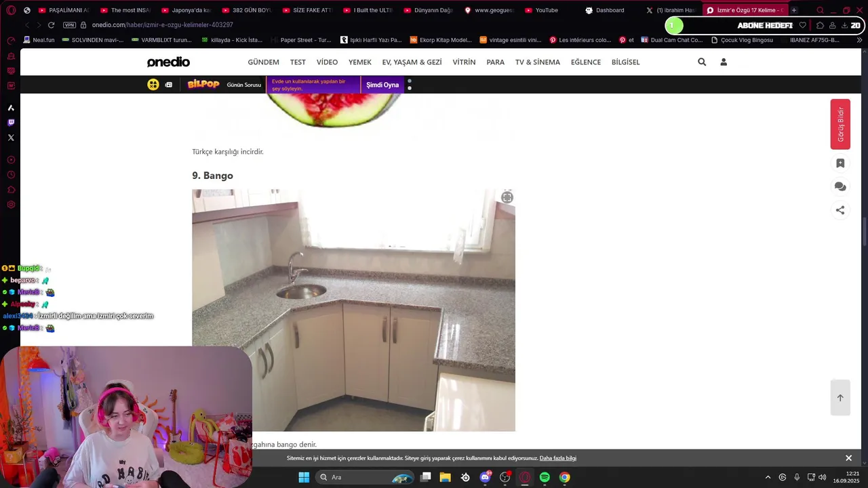The image size is (868, 488).
Task: Open the killayda - Kick bookmark
Action: pyautogui.click(x=233, y=40)
